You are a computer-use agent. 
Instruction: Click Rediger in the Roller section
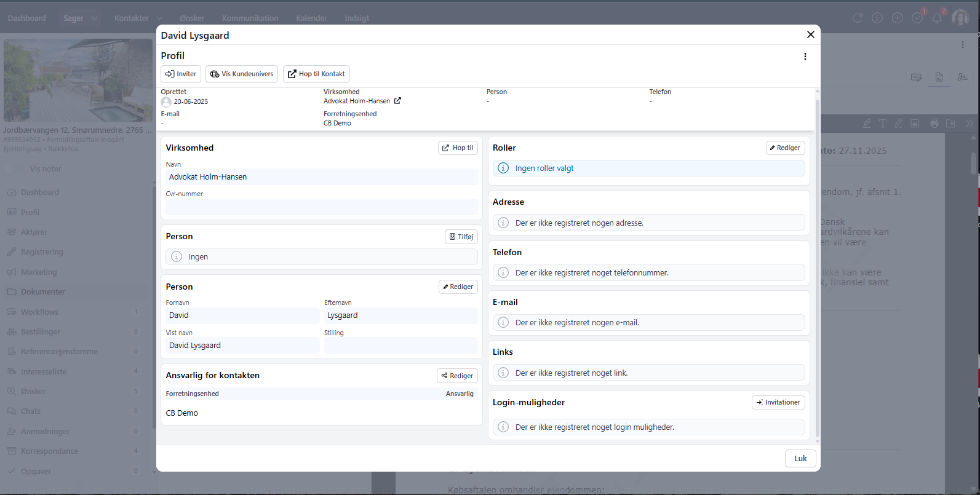[785, 148]
